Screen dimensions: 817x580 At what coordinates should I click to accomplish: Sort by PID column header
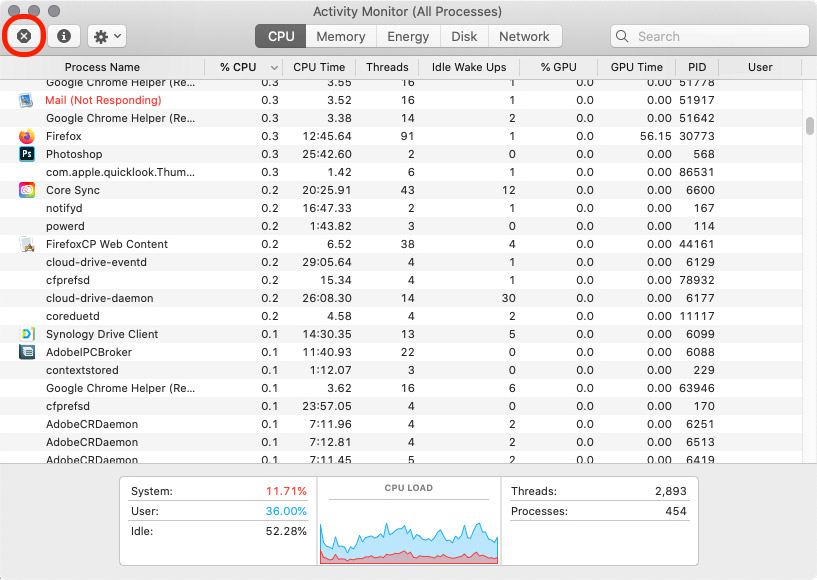click(x=697, y=67)
